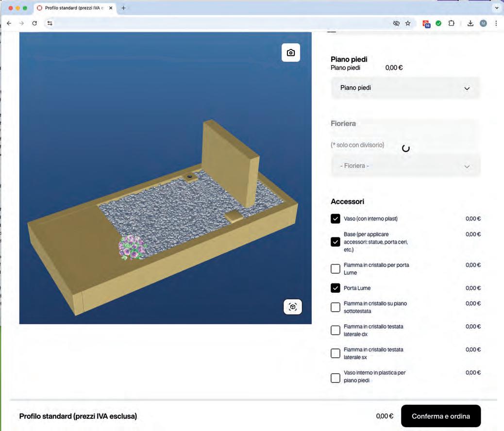
Task: Open the AR 3D view icon
Action: 292,307
